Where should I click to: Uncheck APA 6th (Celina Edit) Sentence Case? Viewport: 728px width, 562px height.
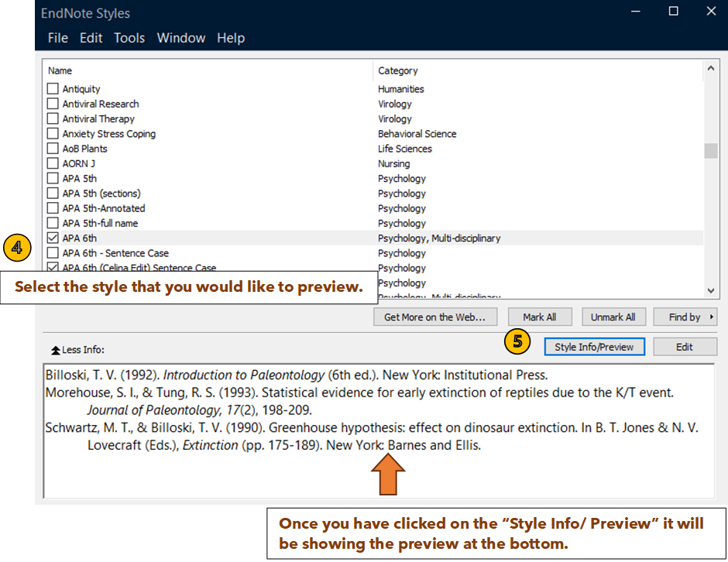[51, 267]
